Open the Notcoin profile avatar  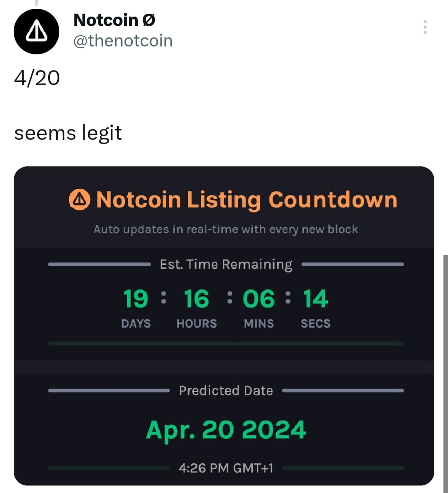[x=37, y=32]
